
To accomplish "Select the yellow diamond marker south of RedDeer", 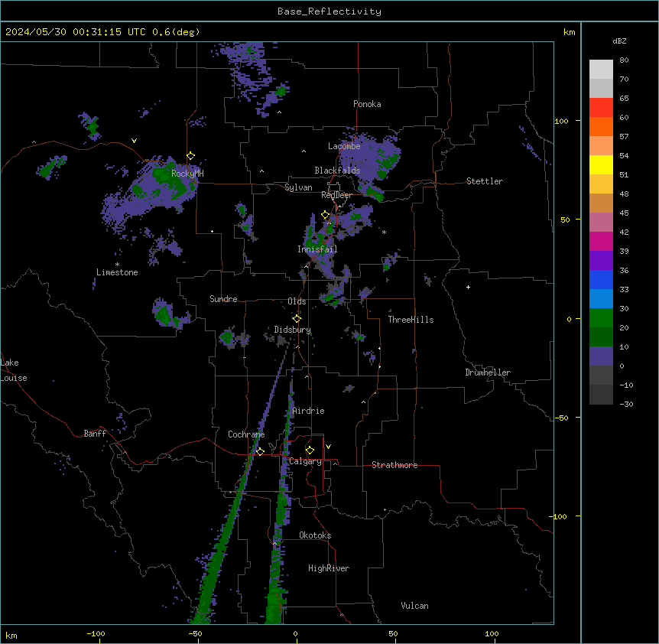I will coord(326,215).
